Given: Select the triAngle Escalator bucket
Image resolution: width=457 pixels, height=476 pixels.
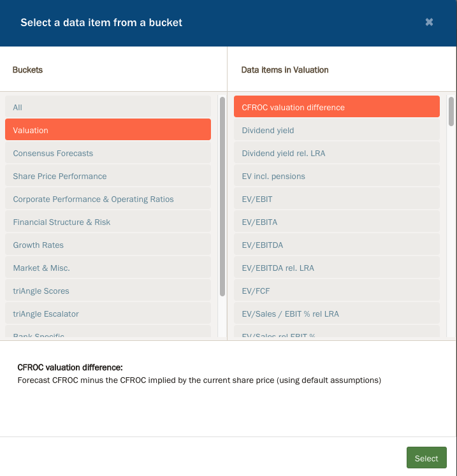Looking at the screenshot, I should coord(108,314).
